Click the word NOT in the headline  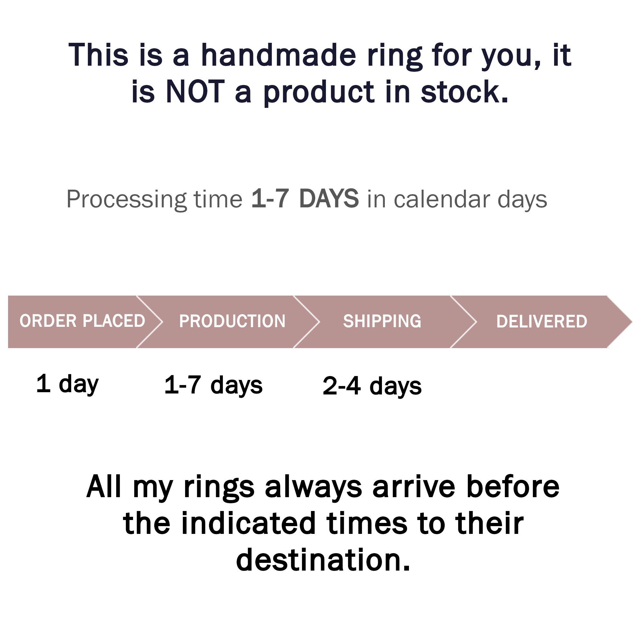click(x=195, y=91)
